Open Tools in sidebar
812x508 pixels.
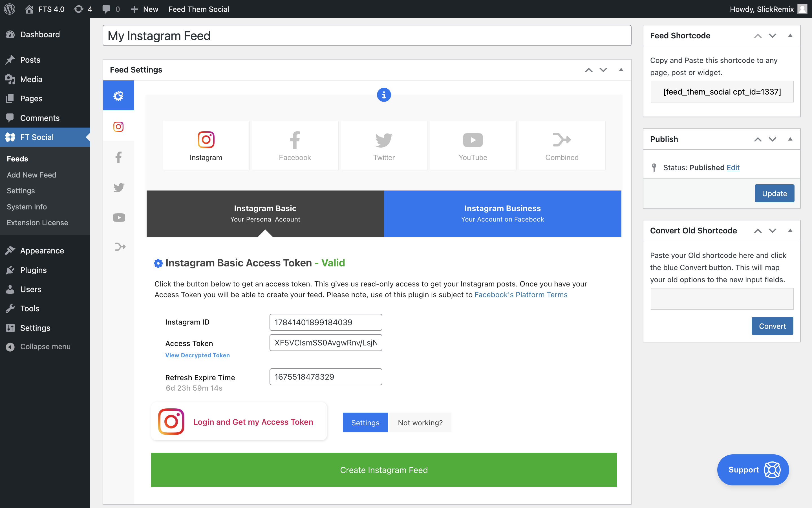point(45,308)
